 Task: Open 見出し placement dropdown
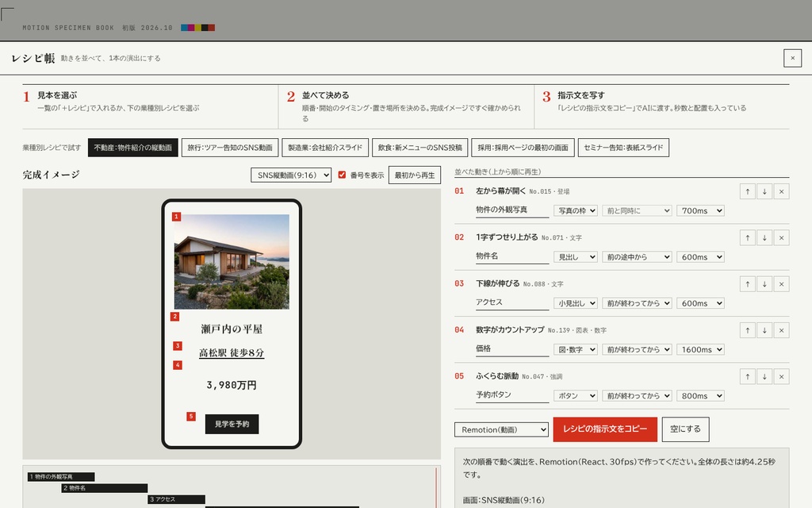(576, 256)
